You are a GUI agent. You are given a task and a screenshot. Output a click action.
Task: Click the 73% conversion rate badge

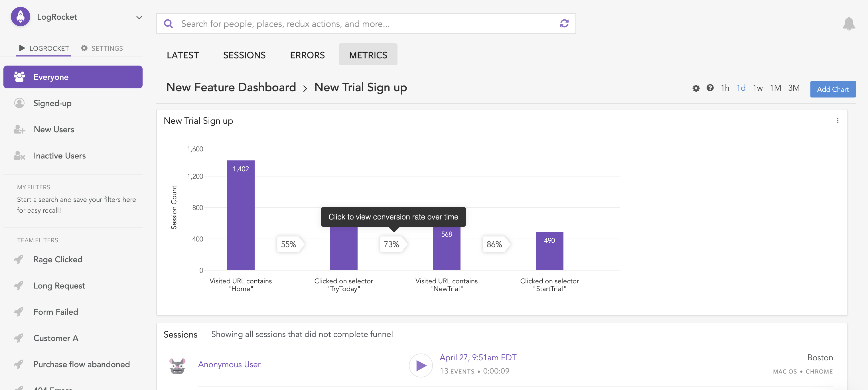pos(392,244)
